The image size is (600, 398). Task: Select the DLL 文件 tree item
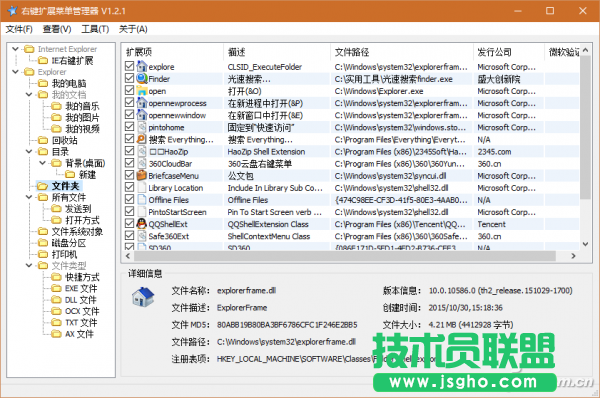click(80, 300)
